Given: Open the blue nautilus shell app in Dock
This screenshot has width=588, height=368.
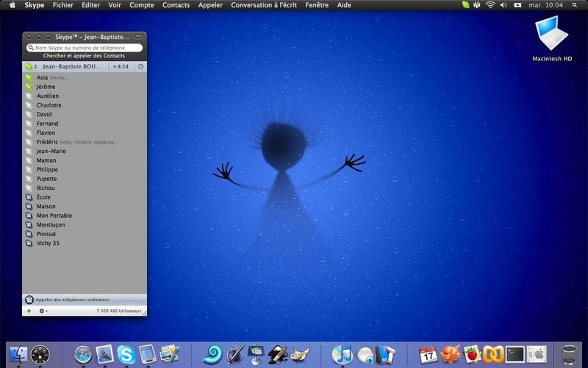Looking at the screenshot, I should tap(212, 355).
